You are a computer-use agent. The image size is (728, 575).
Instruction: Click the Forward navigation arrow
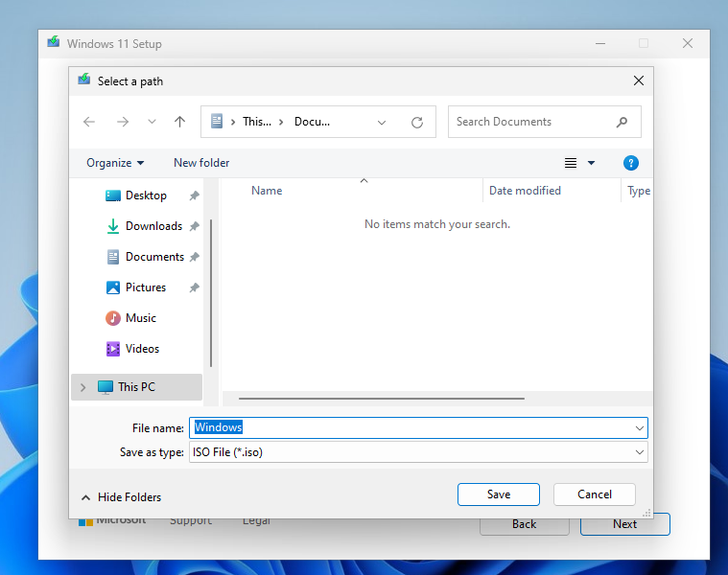tap(123, 122)
